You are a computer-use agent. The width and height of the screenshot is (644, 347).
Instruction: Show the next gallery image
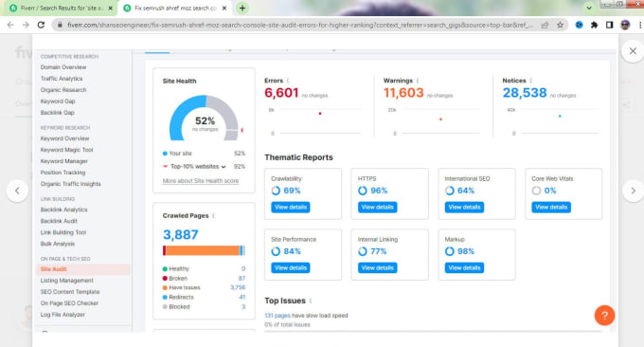pyautogui.click(x=633, y=191)
